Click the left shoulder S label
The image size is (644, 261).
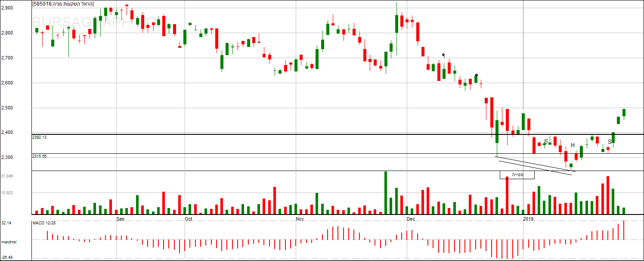coord(546,141)
